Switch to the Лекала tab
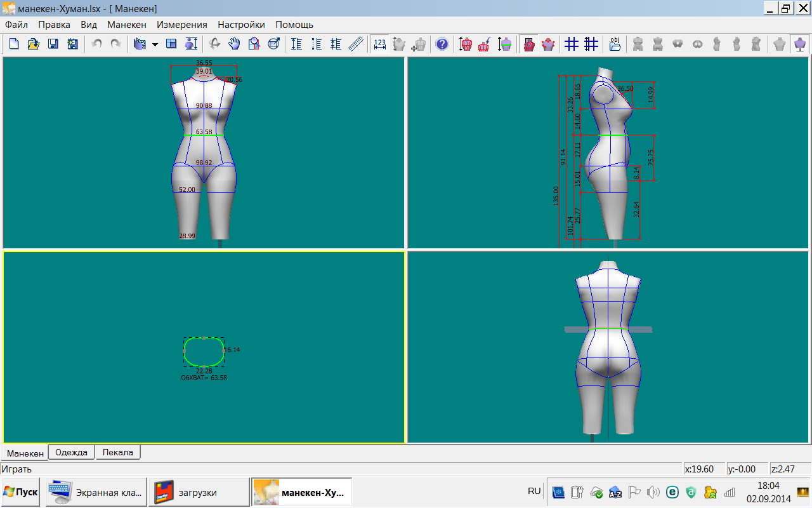This screenshot has width=812, height=508. tap(117, 452)
